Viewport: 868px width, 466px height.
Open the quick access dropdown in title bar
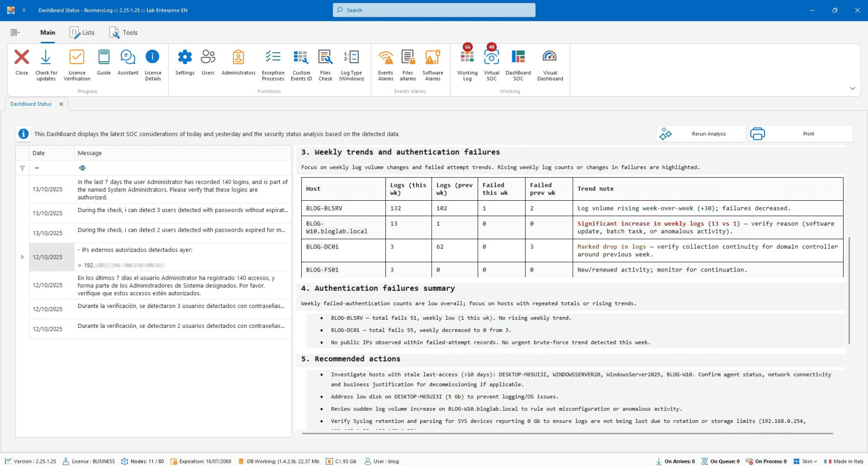click(24, 10)
